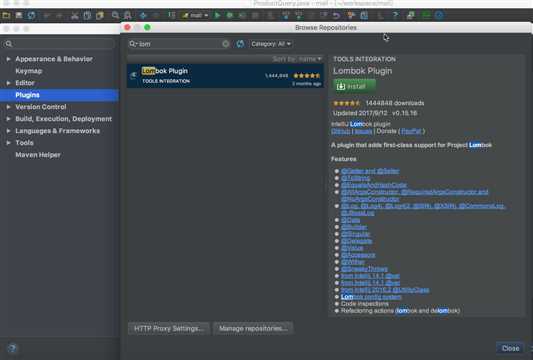Open the GitHub link
Image resolution: width=533 pixels, height=360 pixels.
[x=340, y=131]
